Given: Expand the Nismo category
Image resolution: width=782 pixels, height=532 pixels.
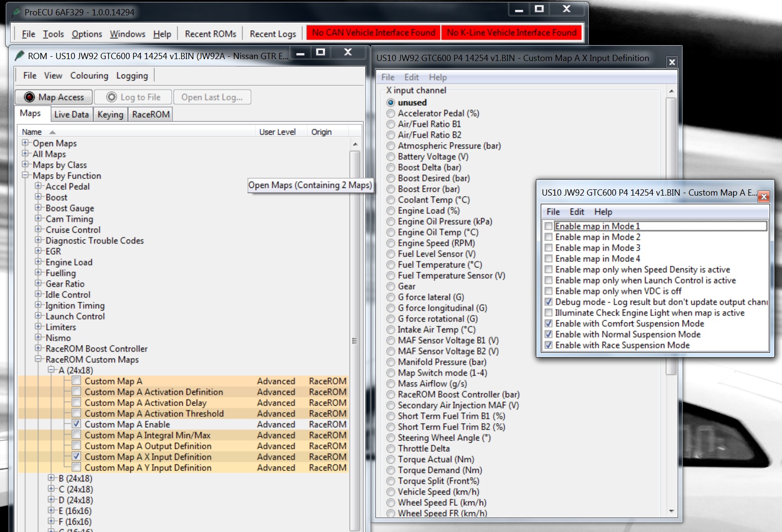Looking at the screenshot, I should point(38,337).
